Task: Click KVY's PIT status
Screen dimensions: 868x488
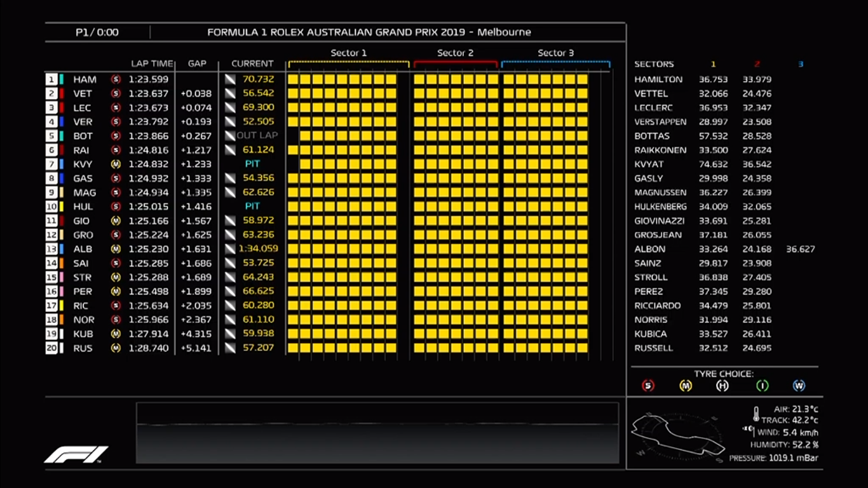Action: (252, 164)
